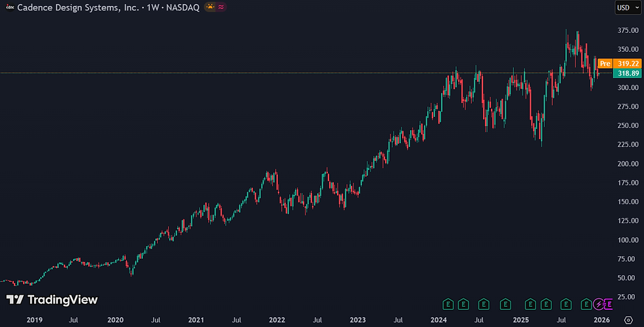644x327 pixels.
Task: Click the 375.00 level on price scale
Action: pyautogui.click(x=628, y=30)
